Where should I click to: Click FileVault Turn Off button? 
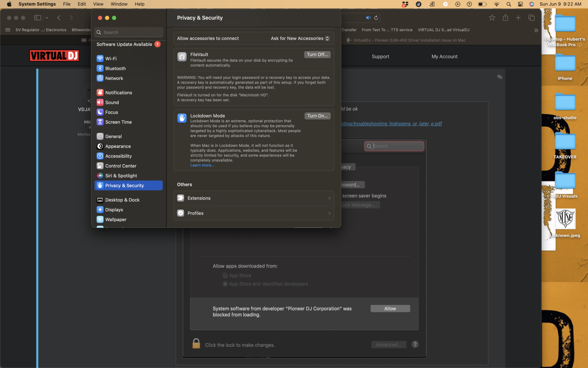pos(317,55)
